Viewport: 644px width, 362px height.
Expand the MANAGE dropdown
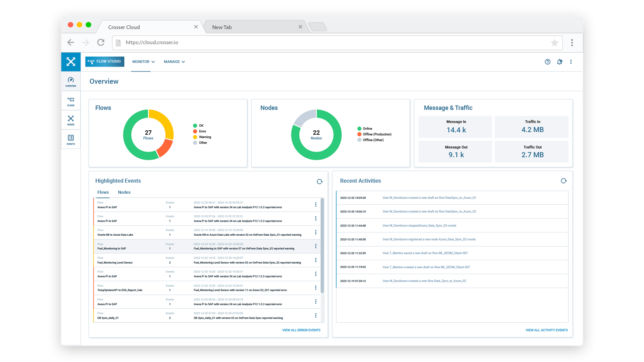(x=174, y=62)
